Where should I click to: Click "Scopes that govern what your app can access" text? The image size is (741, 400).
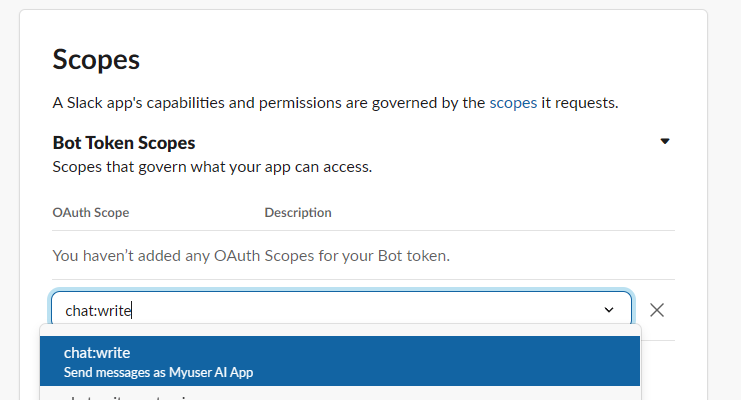point(212,167)
